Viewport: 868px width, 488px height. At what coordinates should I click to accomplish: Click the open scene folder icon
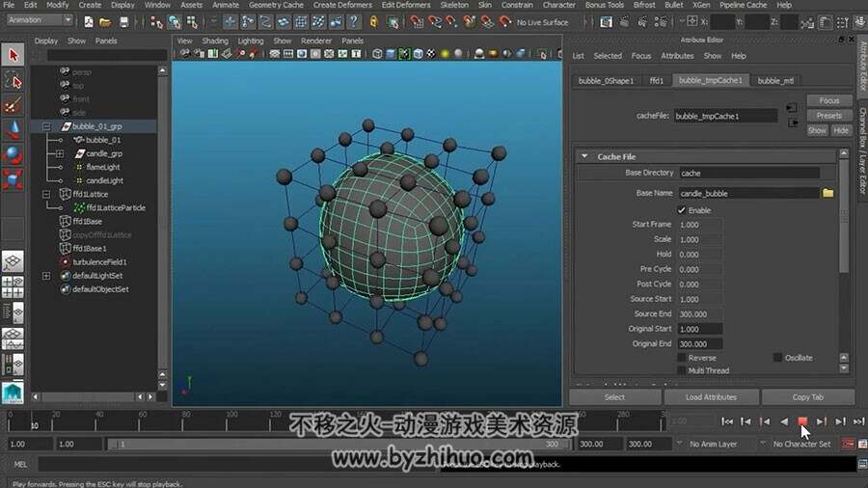click(x=105, y=22)
